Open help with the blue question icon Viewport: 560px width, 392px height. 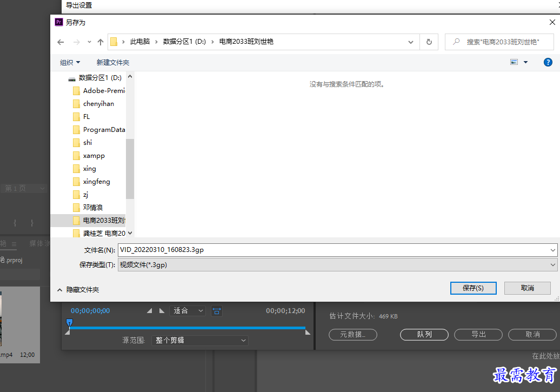click(x=548, y=62)
